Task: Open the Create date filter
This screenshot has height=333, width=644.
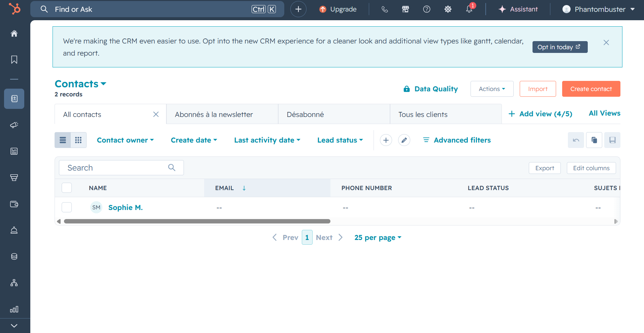Action: (194, 140)
